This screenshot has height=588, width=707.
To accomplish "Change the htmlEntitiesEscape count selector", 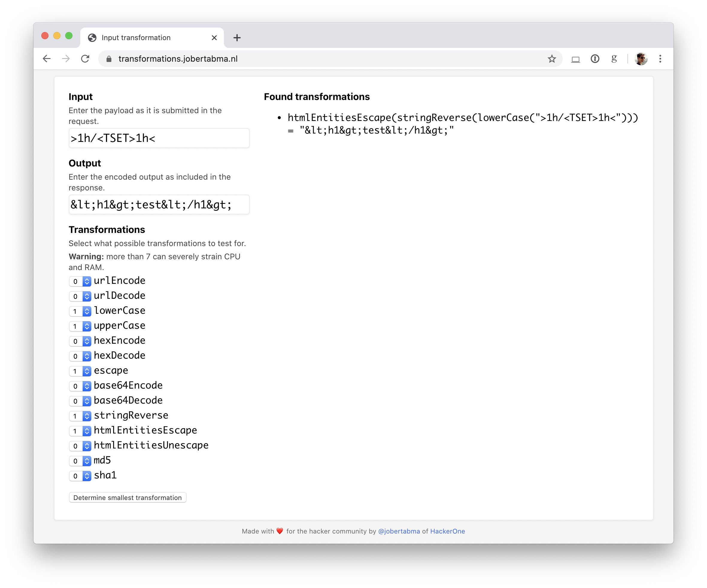I will tap(80, 431).
